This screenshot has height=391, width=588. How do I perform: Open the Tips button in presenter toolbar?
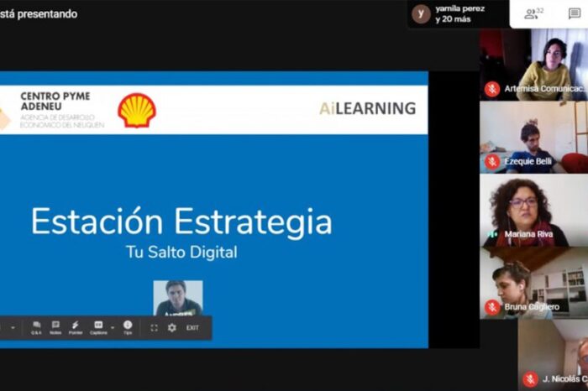coord(128,327)
